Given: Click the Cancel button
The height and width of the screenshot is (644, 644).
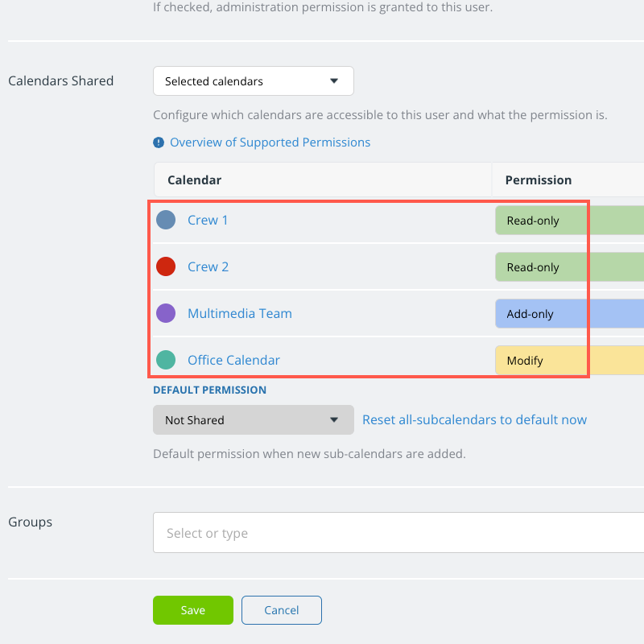Looking at the screenshot, I should [x=281, y=610].
